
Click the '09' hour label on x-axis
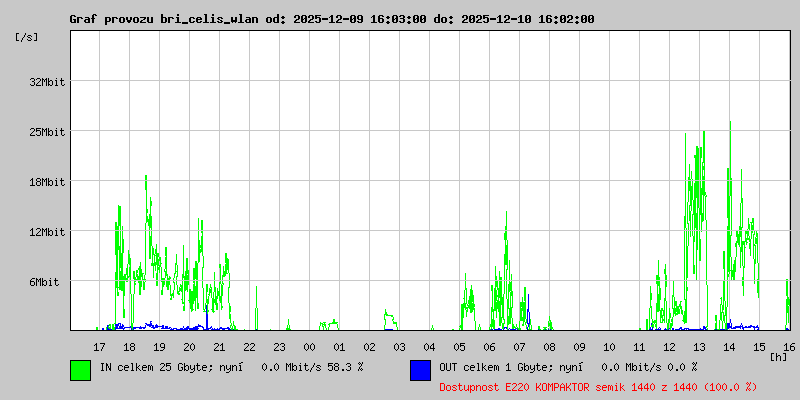(x=580, y=347)
